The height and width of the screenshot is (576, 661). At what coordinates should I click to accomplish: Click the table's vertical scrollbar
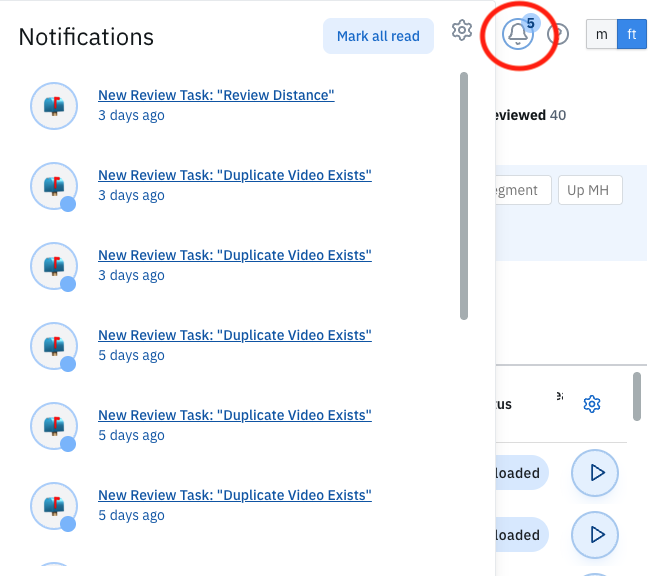coord(637,396)
